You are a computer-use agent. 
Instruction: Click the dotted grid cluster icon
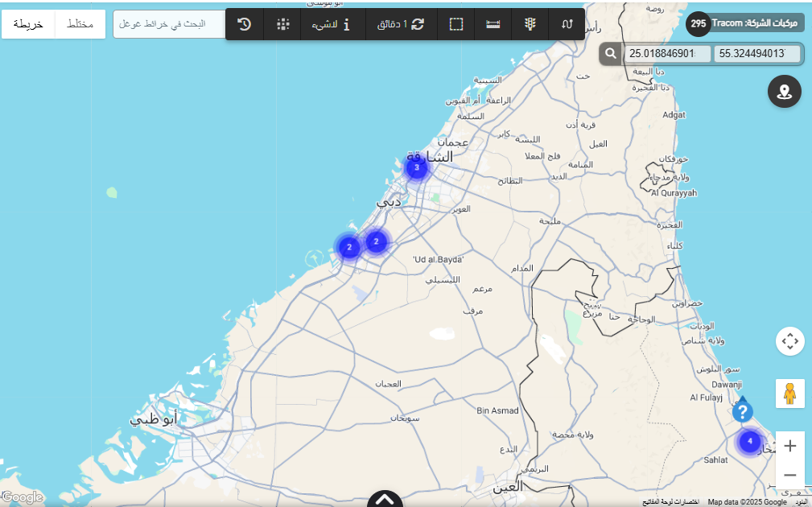tap(282, 24)
